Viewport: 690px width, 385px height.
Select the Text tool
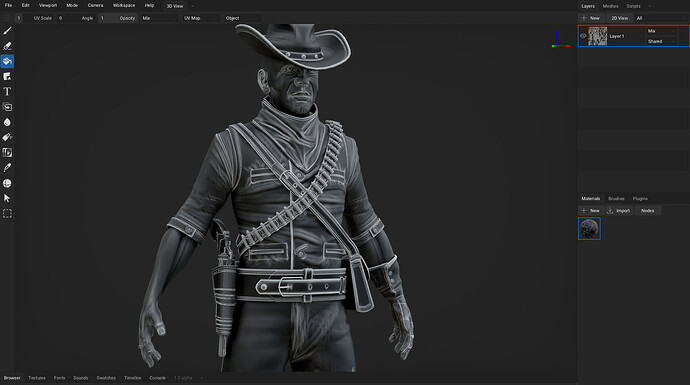pyautogui.click(x=7, y=92)
